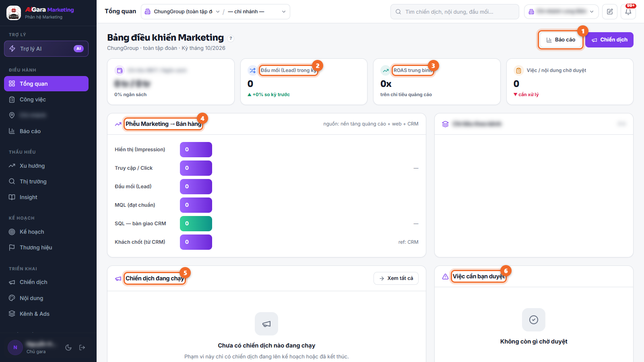Click the warning triangle icon in approvals panel
This screenshot has height=362, width=644.
pyautogui.click(x=445, y=276)
